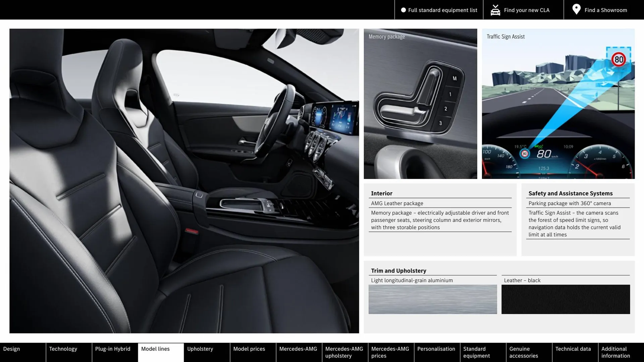Open Full standard equipment list
Screen dimensions: 644x362
pyautogui.click(x=443, y=10)
